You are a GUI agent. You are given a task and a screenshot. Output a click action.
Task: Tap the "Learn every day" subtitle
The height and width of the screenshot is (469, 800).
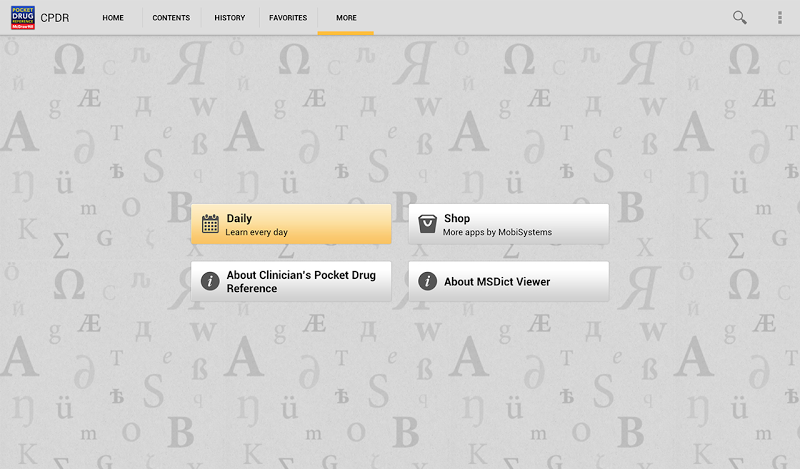coord(256,232)
